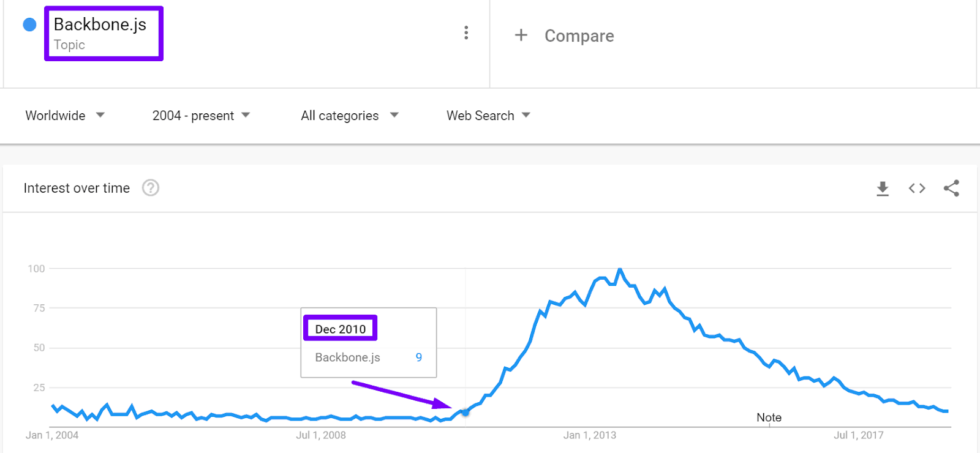Viewport: 980px width, 453px height.
Task: Open the 2004 - present date range dropdown
Action: [201, 116]
